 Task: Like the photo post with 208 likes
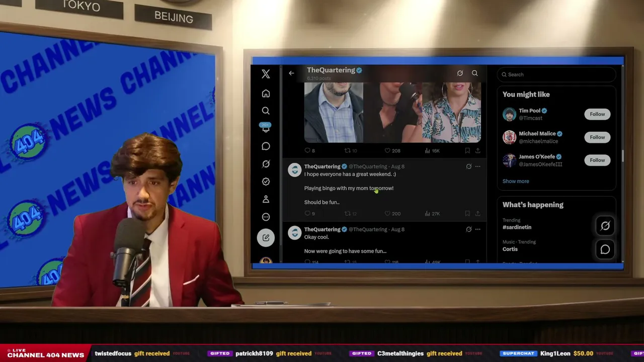(392, 150)
